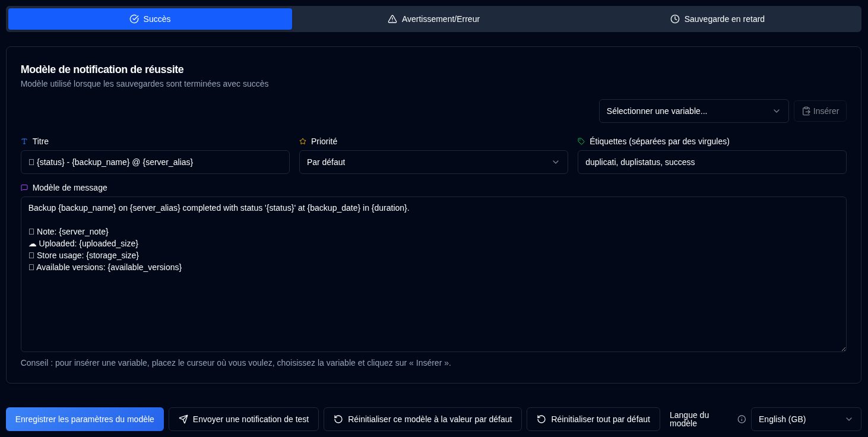This screenshot has width=868, height=437.
Task: Click the line 'Uploaded: {uploaded_size}'
Action: 83,243
